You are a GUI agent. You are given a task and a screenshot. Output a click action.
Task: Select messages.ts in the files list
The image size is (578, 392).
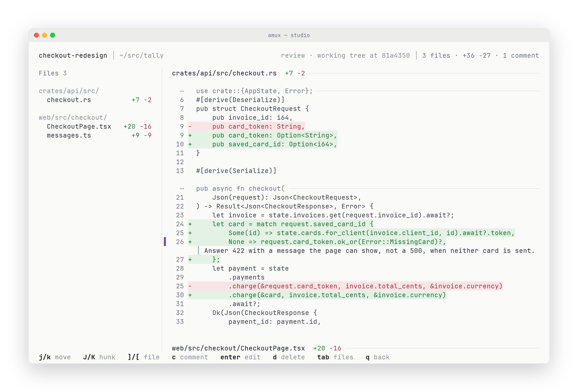[x=95, y=135]
